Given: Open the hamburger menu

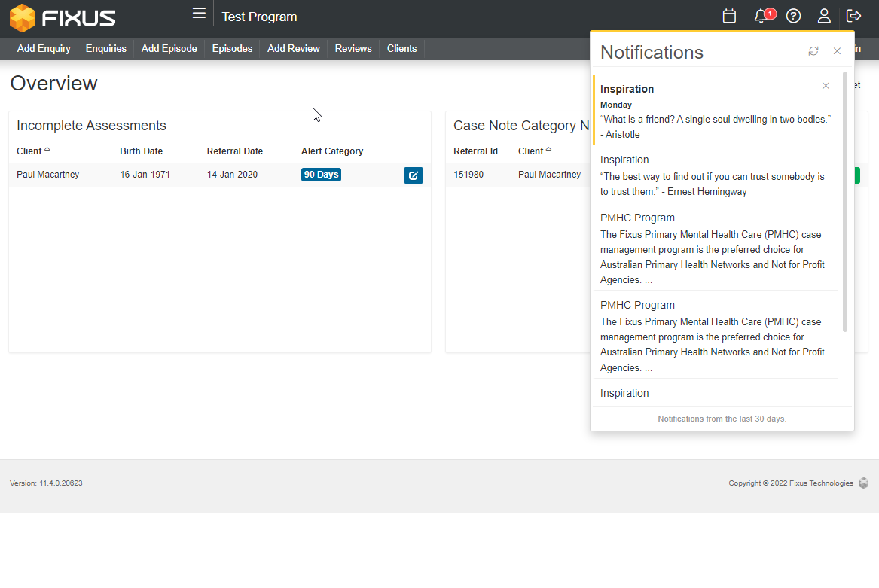Looking at the screenshot, I should [199, 14].
